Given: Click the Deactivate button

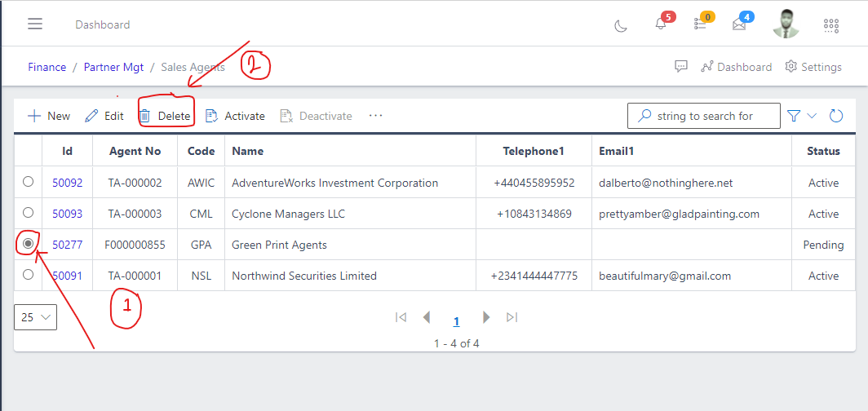Looking at the screenshot, I should coord(316,116).
